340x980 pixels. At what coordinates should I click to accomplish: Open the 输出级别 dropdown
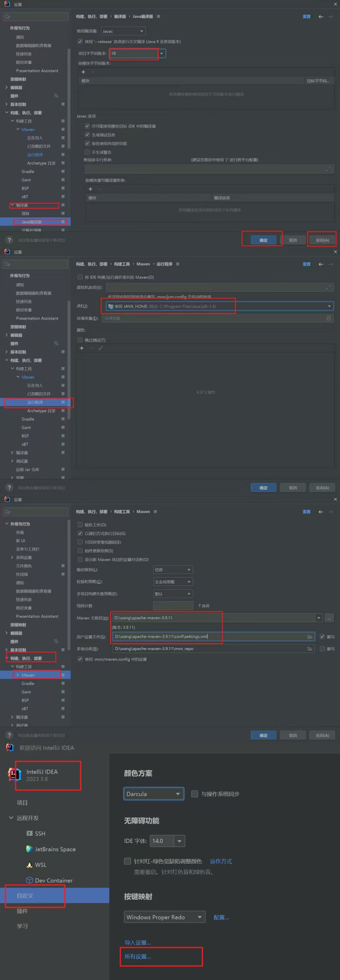click(x=173, y=569)
